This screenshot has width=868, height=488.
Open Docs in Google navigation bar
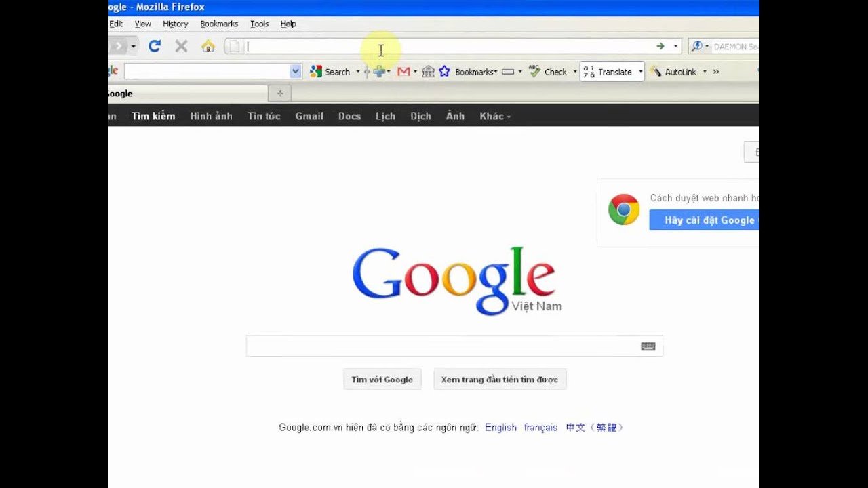click(349, 116)
